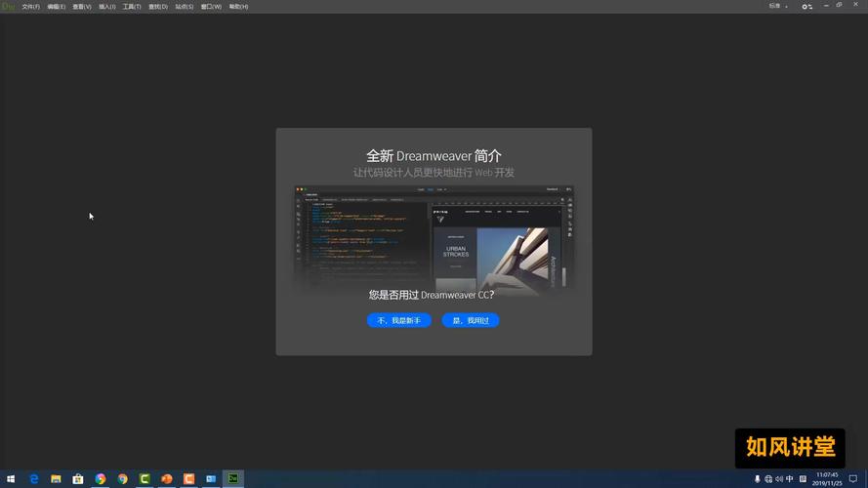Open the Windows notification center icon
Image resolution: width=868 pixels, height=488 pixels.
[x=853, y=479]
